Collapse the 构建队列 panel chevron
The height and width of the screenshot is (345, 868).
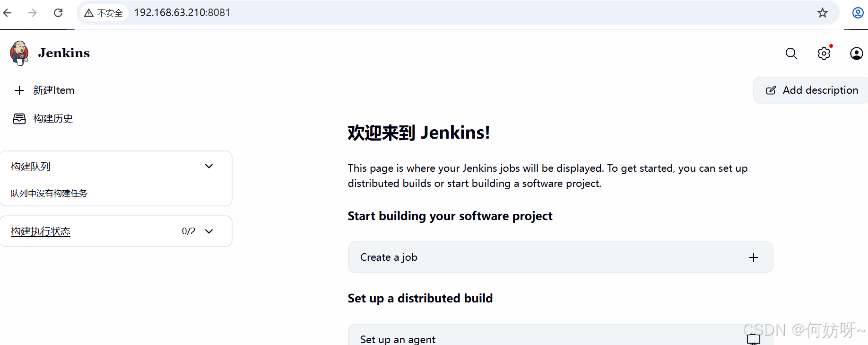click(209, 166)
